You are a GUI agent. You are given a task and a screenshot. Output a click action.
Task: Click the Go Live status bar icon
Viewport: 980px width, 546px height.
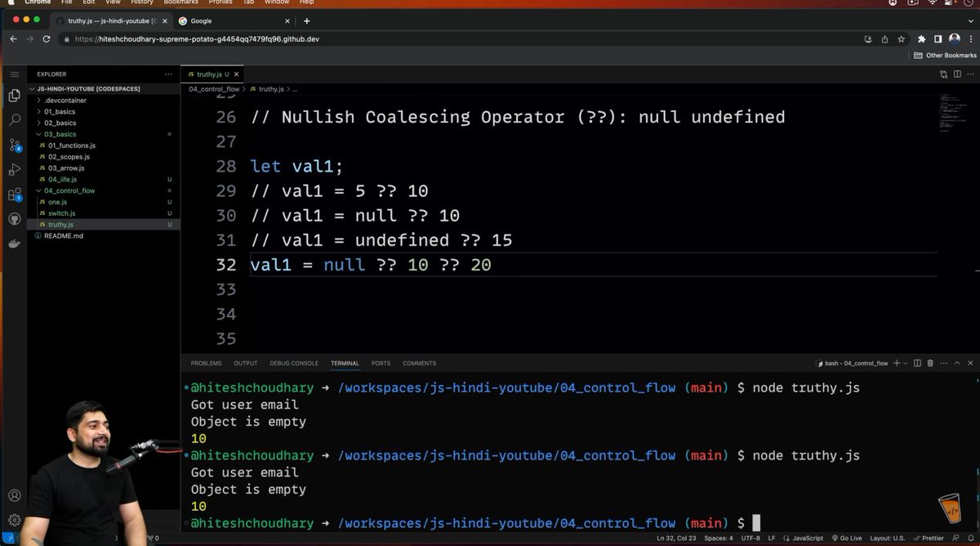(x=849, y=539)
